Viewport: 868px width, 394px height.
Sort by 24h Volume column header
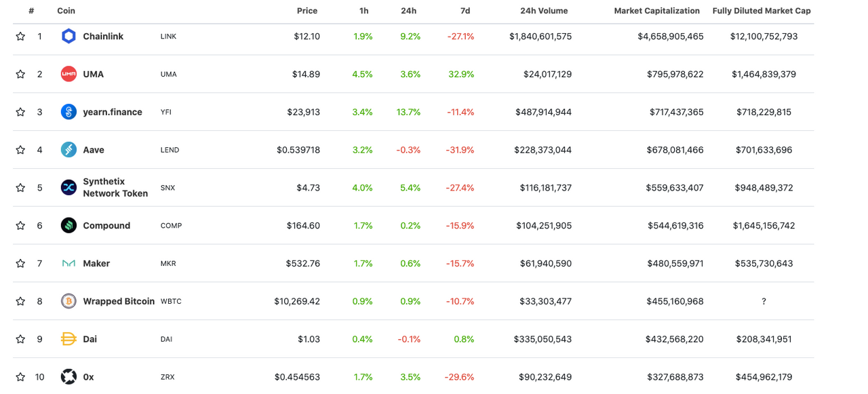544,11
